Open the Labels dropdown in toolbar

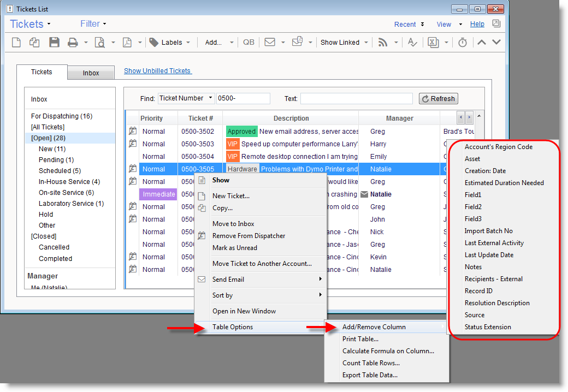tap(170, 43)
